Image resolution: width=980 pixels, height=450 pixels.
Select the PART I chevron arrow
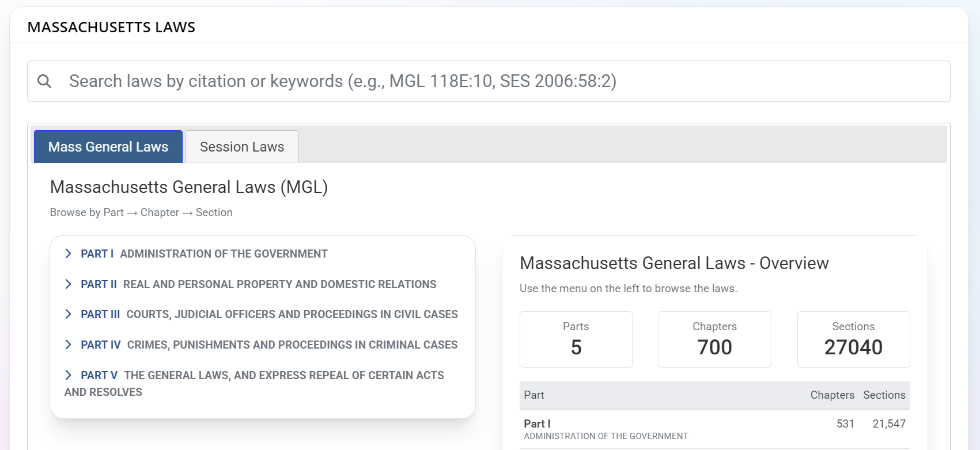pos(68,254)
